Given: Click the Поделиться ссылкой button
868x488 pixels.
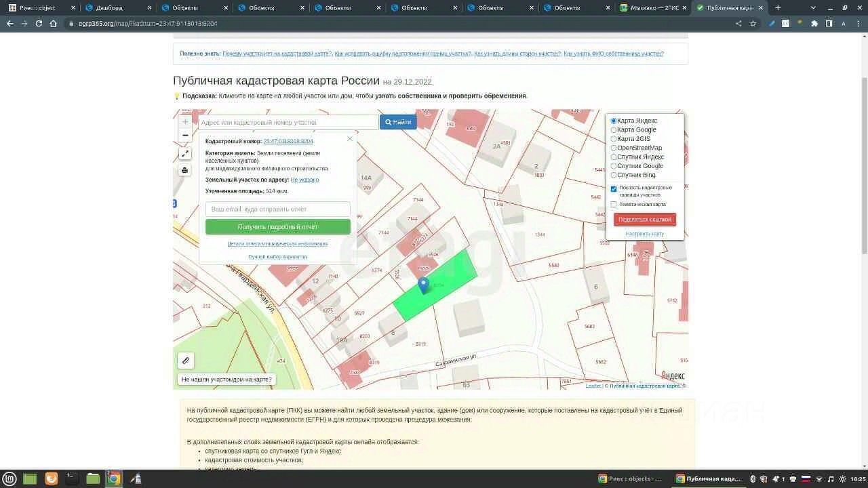Looking at the screenshot, I should (x=645, y=220).
